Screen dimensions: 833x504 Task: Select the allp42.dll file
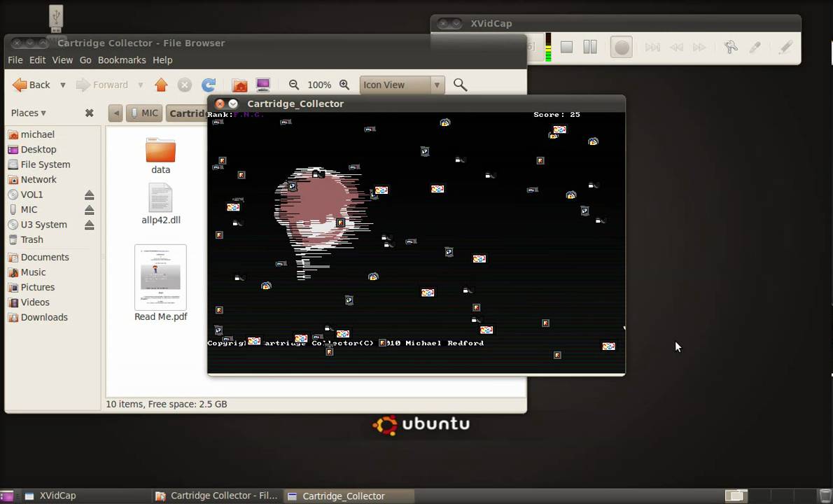(x=160, y=197)
